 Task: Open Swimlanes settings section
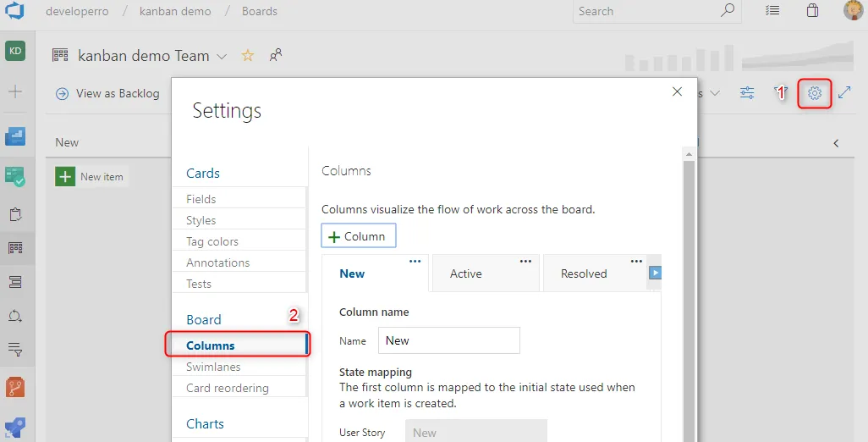click(x=213, y=367)
